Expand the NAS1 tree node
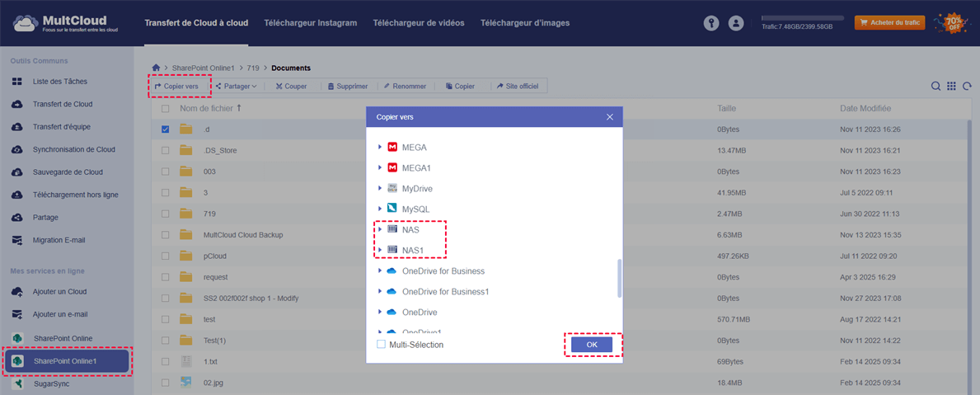 pos(379,250)
